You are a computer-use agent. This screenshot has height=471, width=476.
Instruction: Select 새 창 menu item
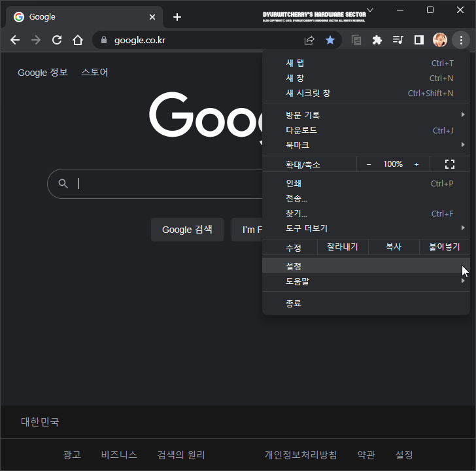366,78
